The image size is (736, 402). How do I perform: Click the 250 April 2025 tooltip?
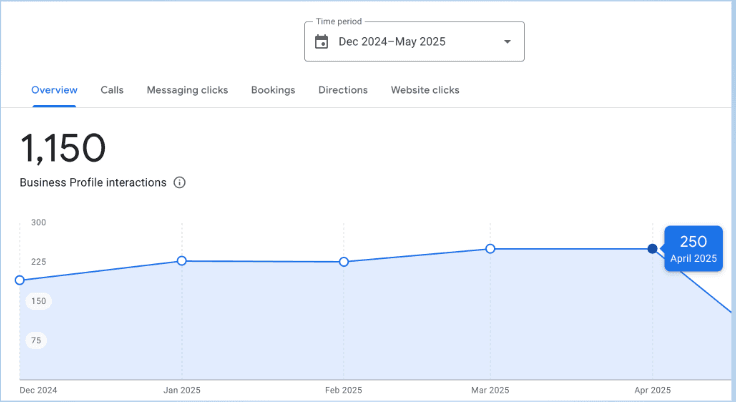[693, 248]
